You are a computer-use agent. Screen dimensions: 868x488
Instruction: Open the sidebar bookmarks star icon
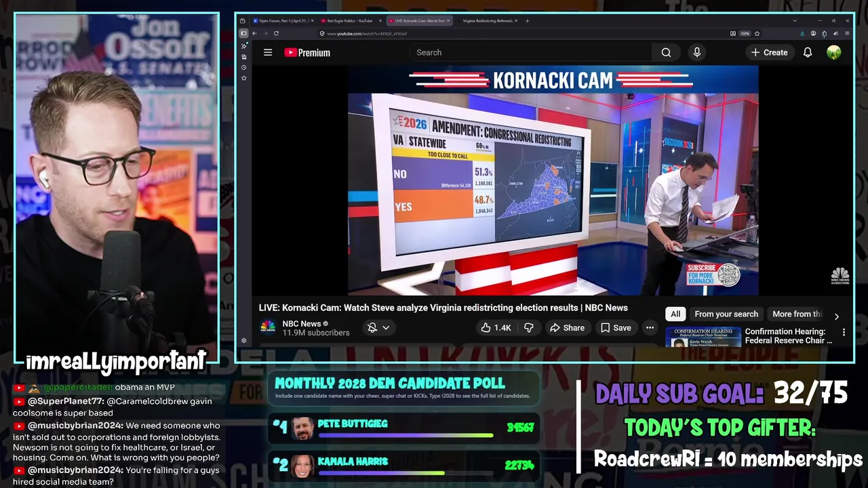[243, 78]
